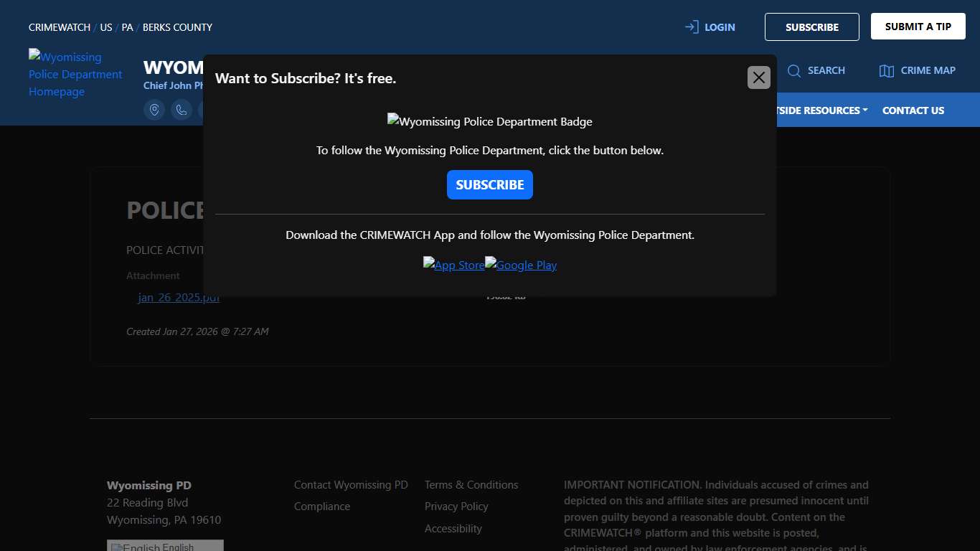Open Terms & Conditions footer link
Screen dimensions: 980x551
[x=471, y=485]
